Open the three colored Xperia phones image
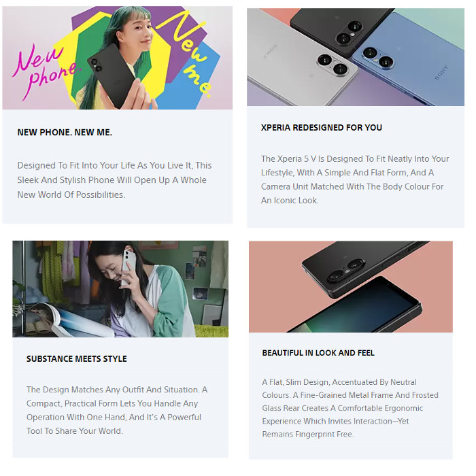 356,57
